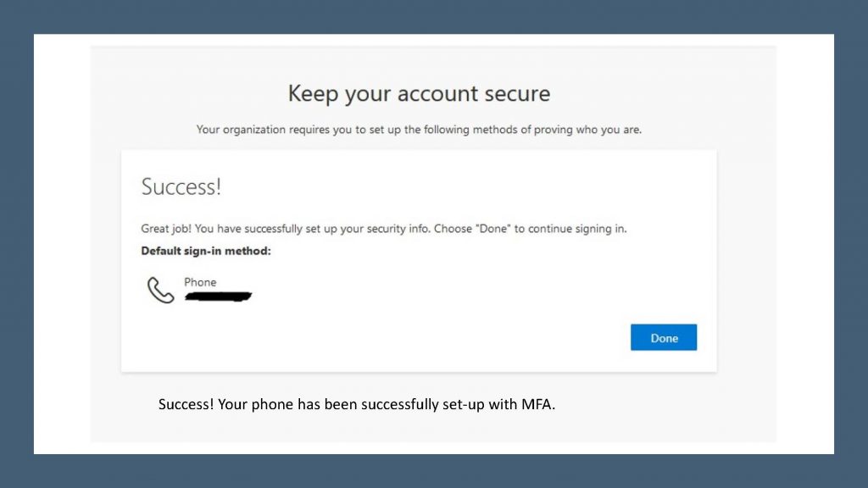
Task: Click the quoted word "Done" in the sentence
Action: (x=493, y=229)
